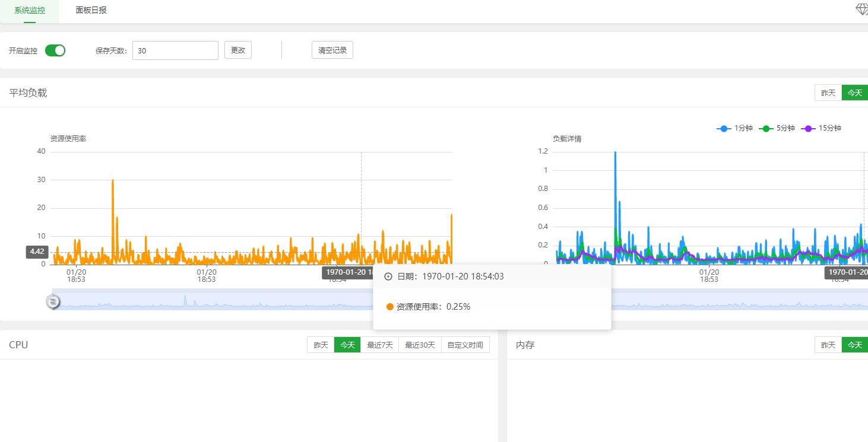The image size is (868, 442).
Task: Open the 面板日报 tab
Action: [x=91, y=11]
